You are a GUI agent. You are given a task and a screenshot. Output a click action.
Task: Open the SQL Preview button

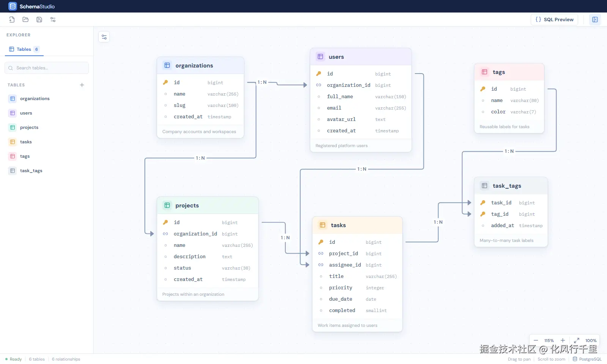pos(554,19)
